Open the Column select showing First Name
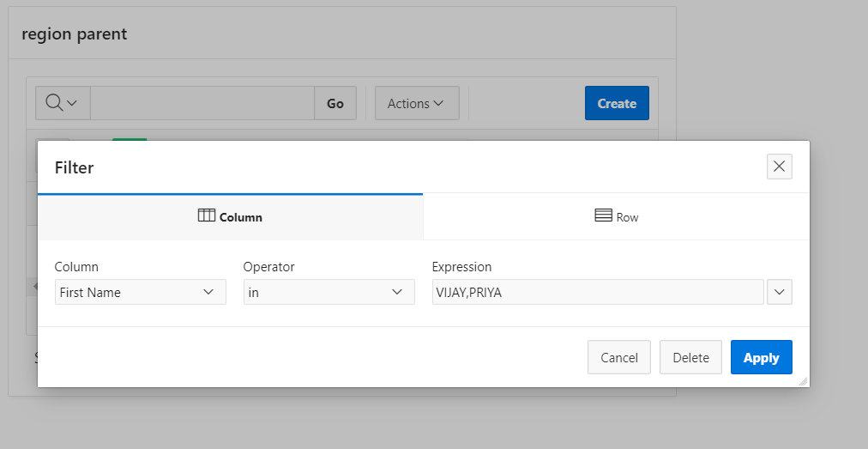The height and width of the screenshot is (449, 868). 141,292
